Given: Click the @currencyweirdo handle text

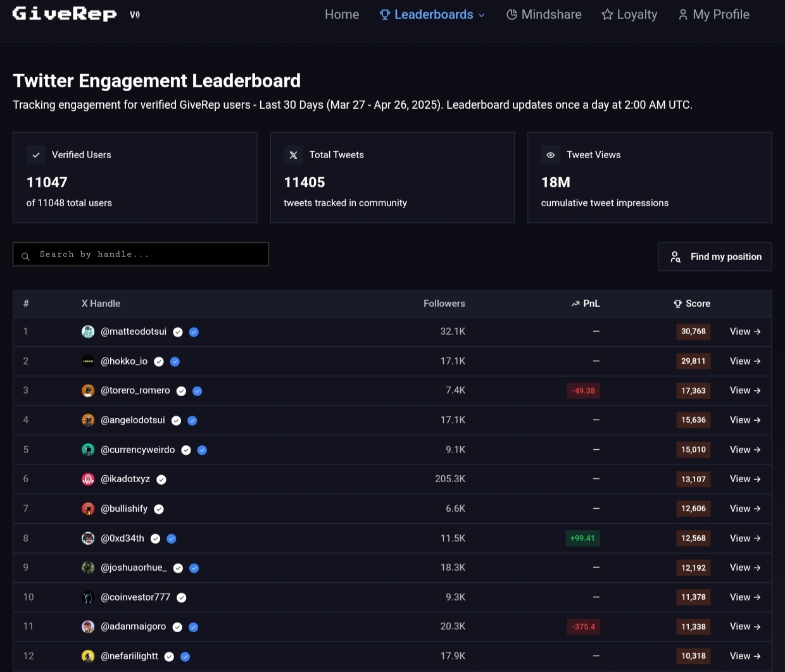Looking at the screenshot, I should tap(138, 450).
